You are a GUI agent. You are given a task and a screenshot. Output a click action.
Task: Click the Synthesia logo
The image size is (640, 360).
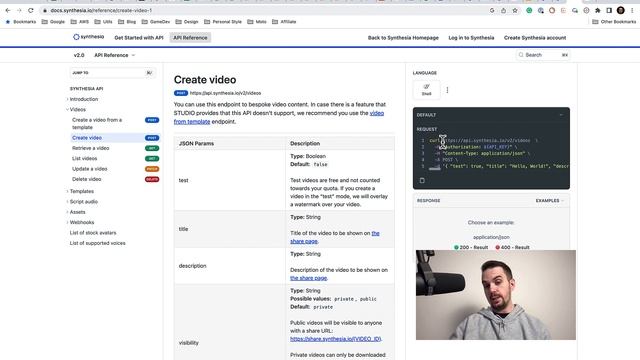click(89, 37)
